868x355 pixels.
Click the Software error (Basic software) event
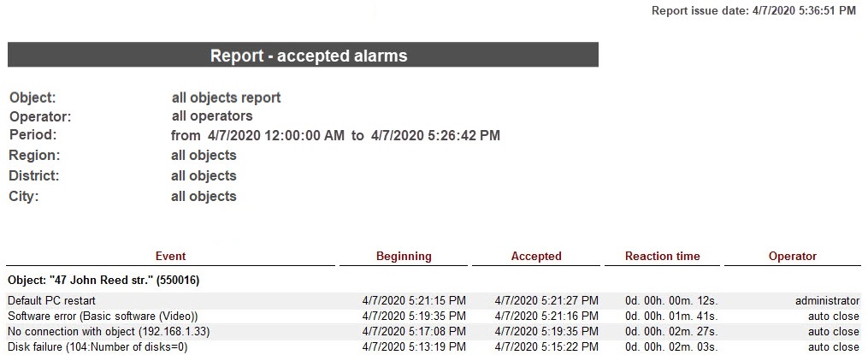103,317
